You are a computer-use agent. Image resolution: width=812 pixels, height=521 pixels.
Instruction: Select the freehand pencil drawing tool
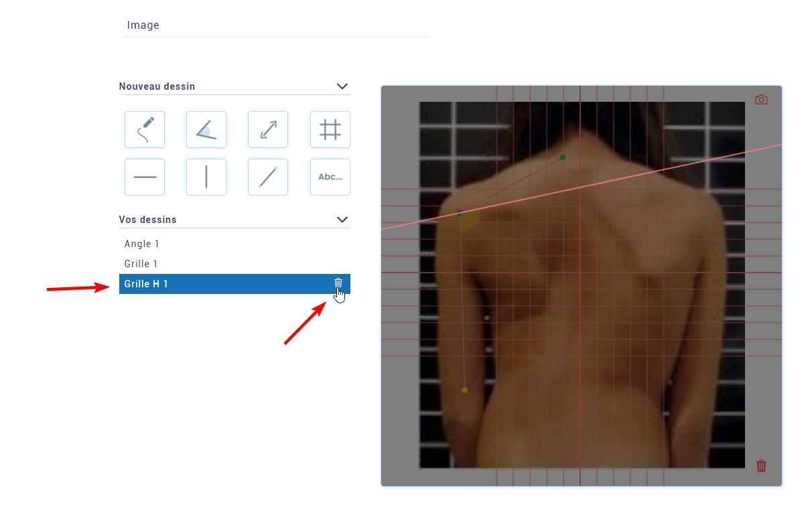[145, 130]
